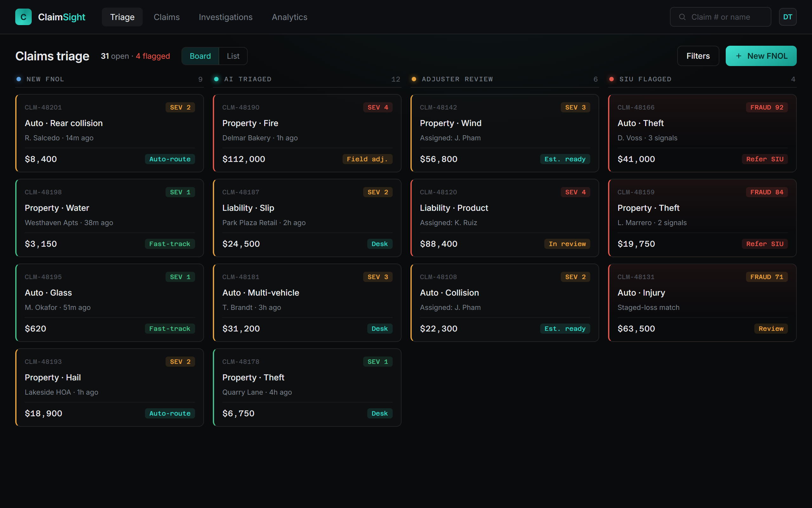Screen dimensions: 812x508
Task: Click Fast-track tag on CLM-48195
Action: pos(170,329)
